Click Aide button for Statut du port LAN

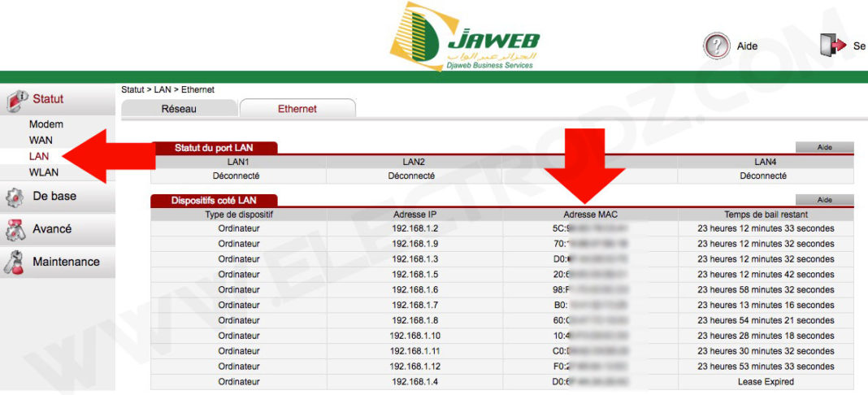coord(824,148)
